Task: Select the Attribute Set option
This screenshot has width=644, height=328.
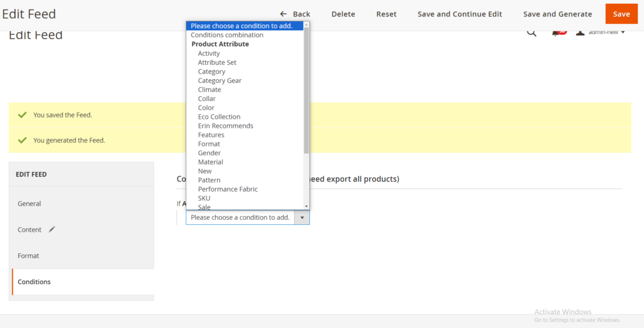Action: point(217,63)
